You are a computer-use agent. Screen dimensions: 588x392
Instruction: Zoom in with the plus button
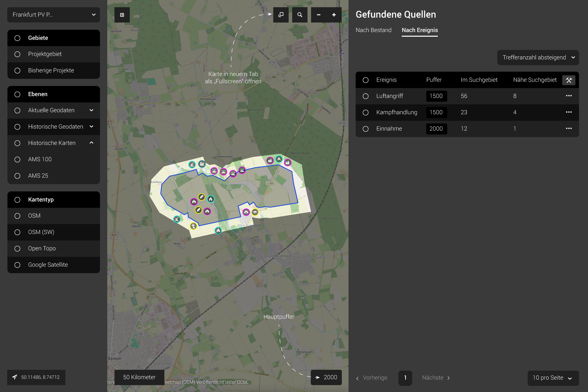[334, 15]
